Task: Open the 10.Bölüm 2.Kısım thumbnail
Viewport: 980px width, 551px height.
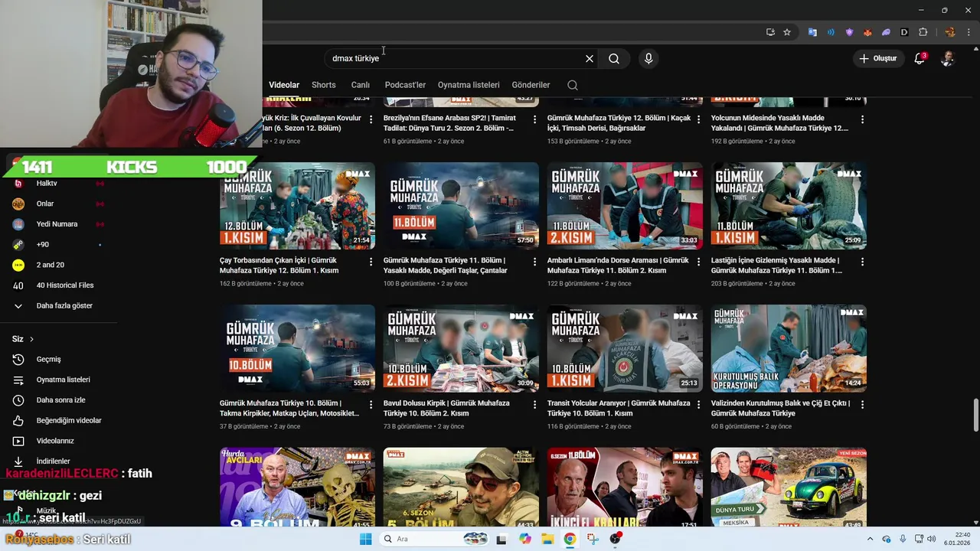Action: 461,348
